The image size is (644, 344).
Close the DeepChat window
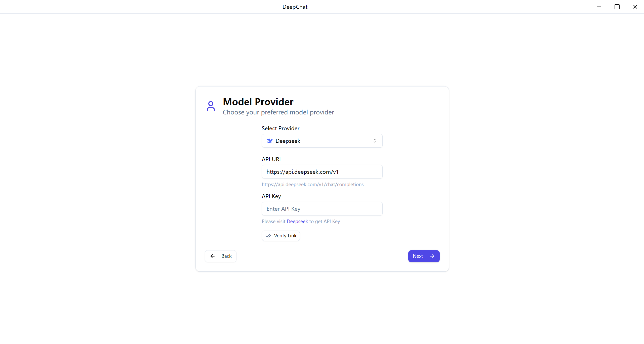click(x=635, y=7)
